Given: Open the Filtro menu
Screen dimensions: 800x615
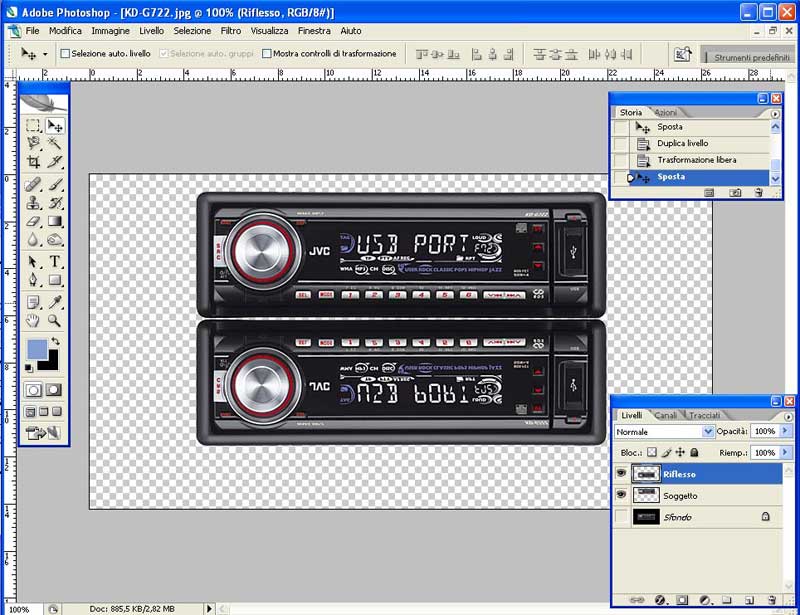Looking at the screenshot, I should tap(231, 31).
